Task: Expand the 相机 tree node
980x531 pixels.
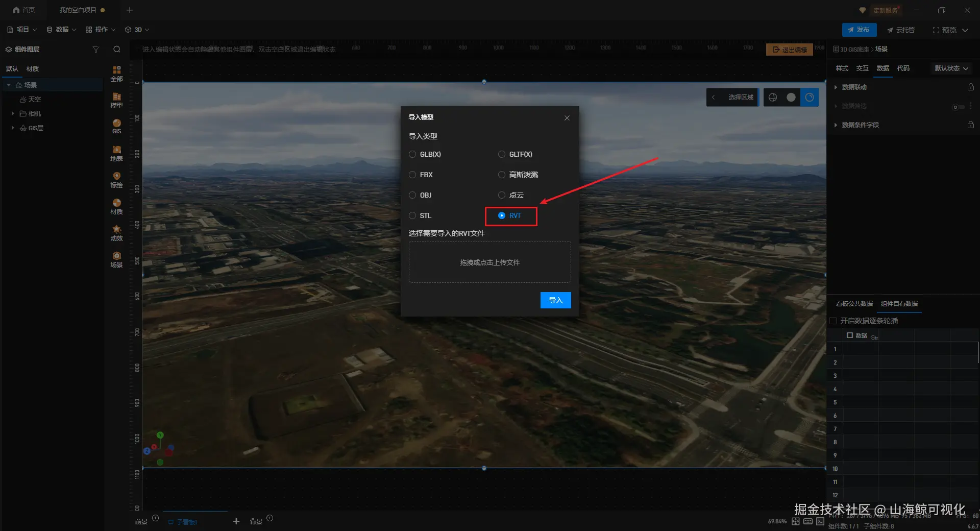Action: click(13, 113)
